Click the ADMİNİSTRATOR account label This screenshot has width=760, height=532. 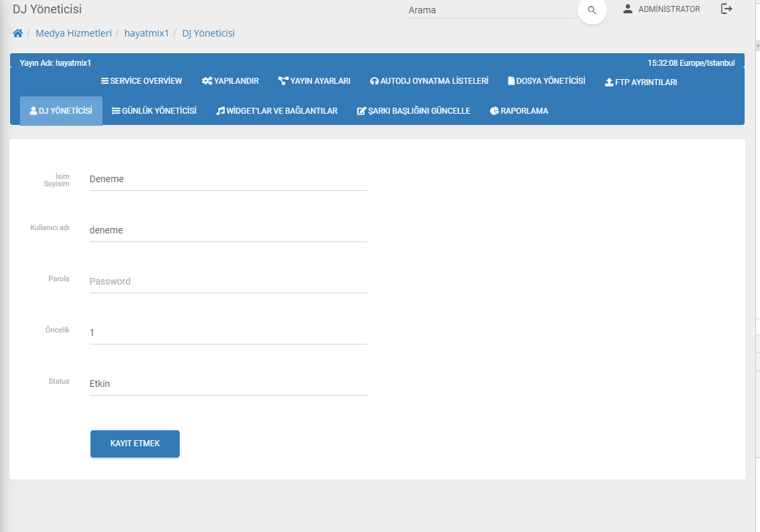(x=669, y=9)
